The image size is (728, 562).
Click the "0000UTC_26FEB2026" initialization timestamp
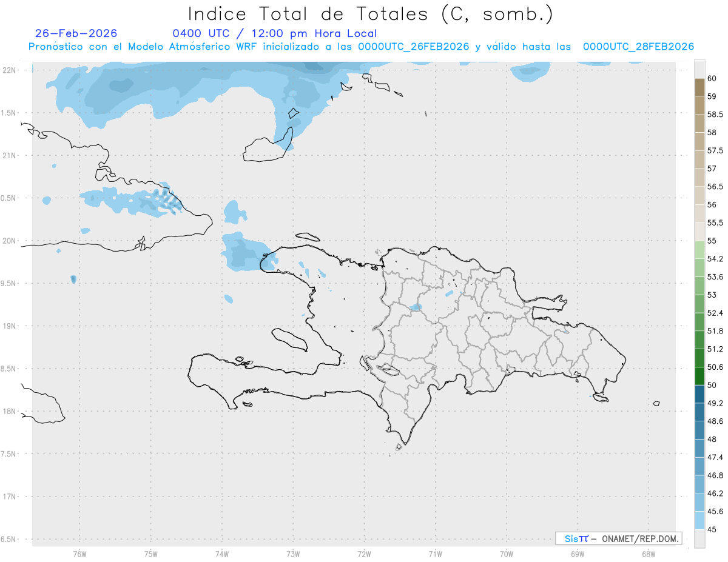point(413,47)
